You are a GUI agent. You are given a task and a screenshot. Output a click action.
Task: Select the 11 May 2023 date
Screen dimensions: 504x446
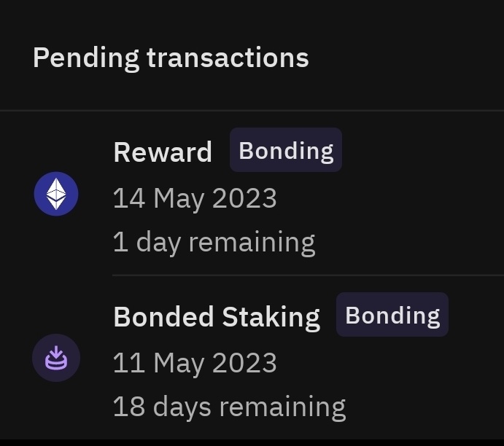point(195,363)
